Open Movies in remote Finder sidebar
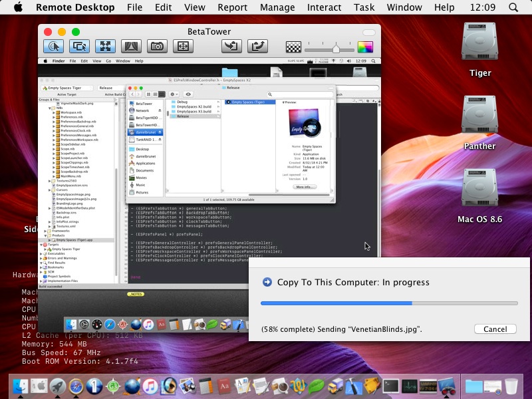The width and height of the screenshot is (532, 399). point(142,178)
